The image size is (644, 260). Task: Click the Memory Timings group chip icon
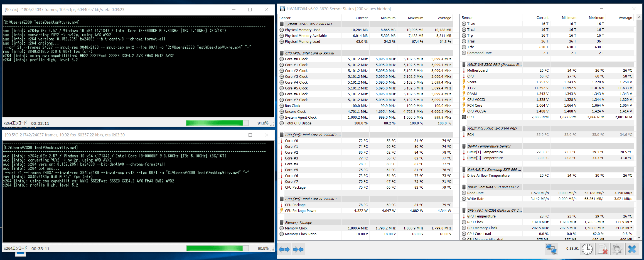(x=282, y=222)
